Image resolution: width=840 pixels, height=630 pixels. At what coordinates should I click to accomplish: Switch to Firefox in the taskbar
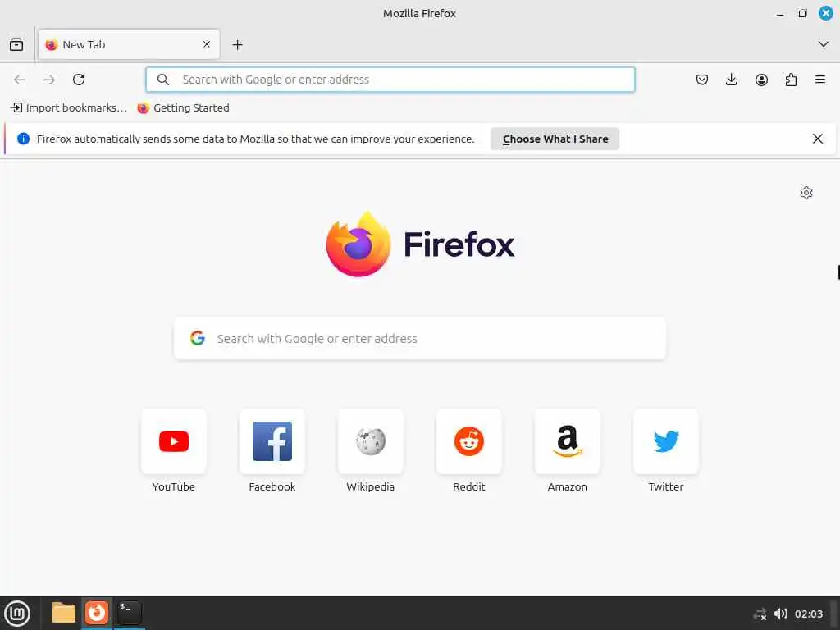click(97, 613)
